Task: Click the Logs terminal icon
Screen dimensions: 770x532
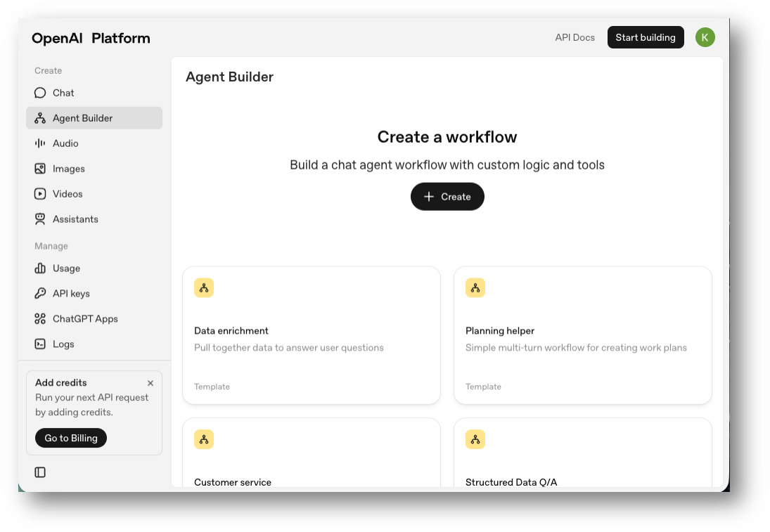Action: [40, 344]
